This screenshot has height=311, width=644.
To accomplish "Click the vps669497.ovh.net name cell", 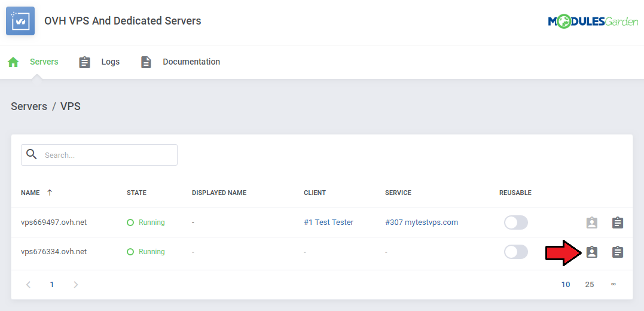I will [x=54, y=222].
